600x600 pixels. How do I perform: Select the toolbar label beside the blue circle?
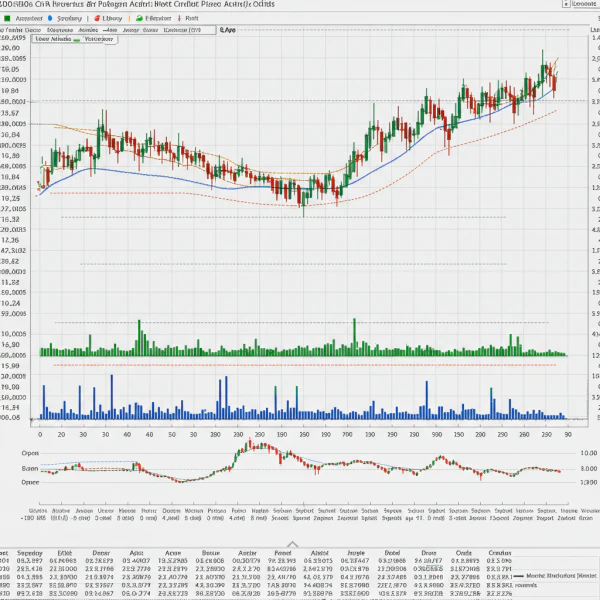pos(69,18)
